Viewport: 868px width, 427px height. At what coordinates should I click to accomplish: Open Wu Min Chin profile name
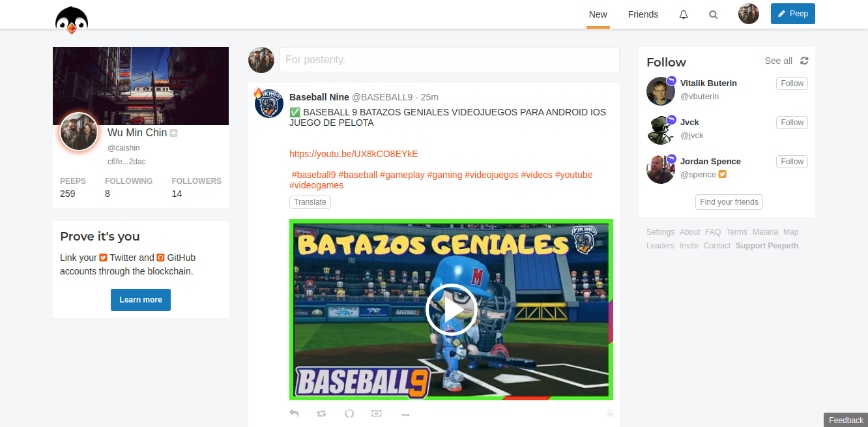tap(137, 132)
